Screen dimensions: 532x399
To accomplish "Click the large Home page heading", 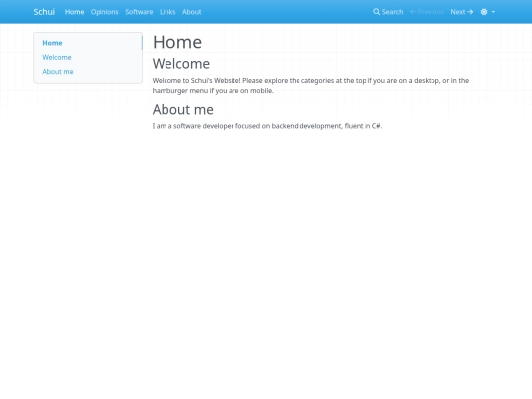I will coord(177,42).
